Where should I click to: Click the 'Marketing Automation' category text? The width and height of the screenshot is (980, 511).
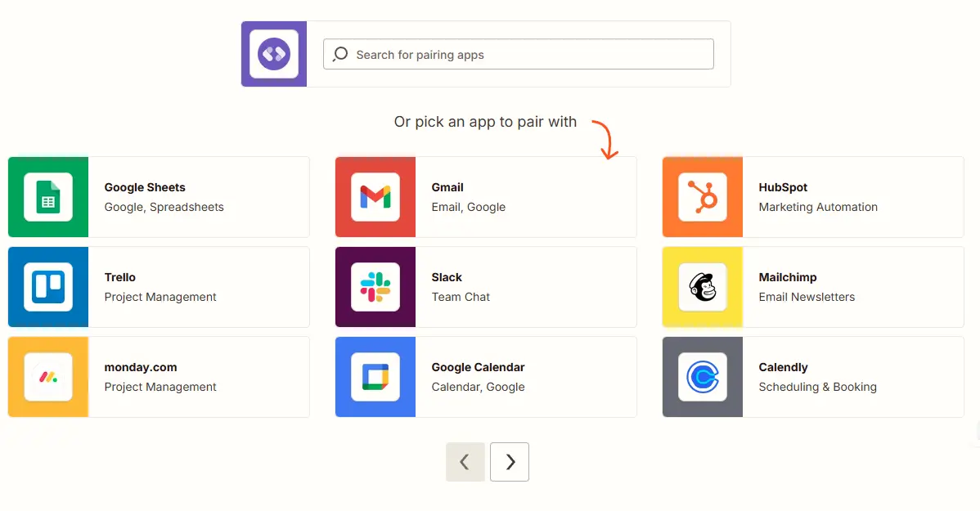[x=818, y=207]
